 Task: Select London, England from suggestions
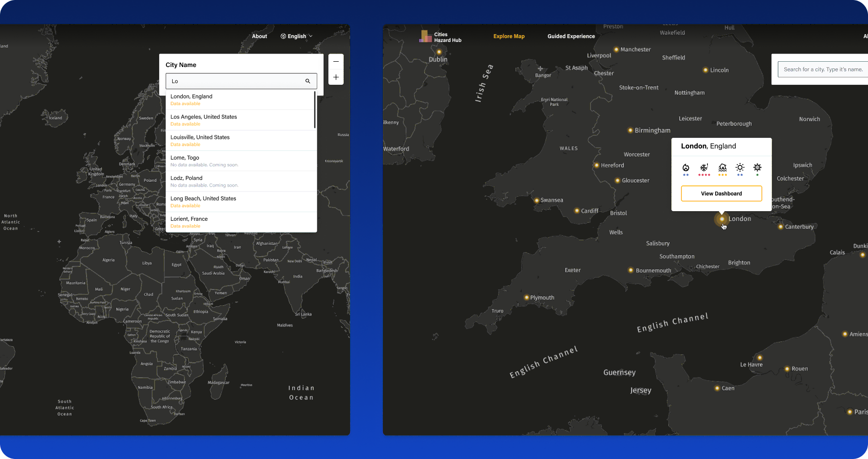[x=240, y=99]
